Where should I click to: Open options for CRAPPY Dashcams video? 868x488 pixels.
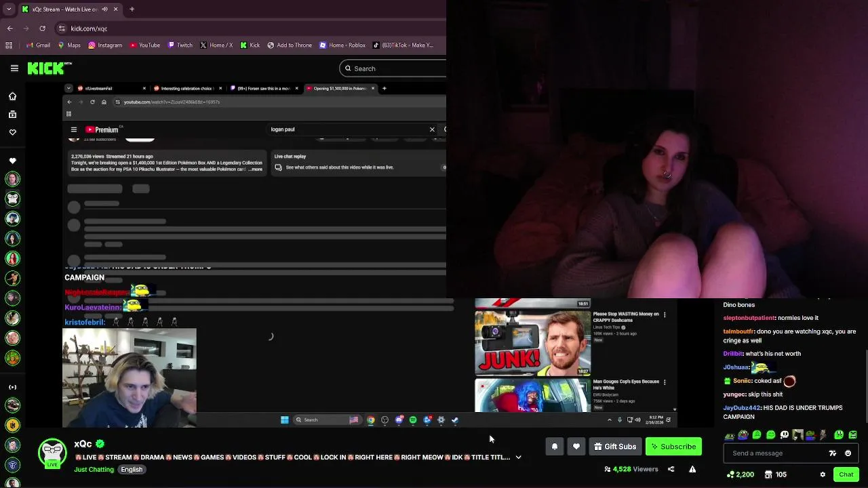click(x=665, y=314)
